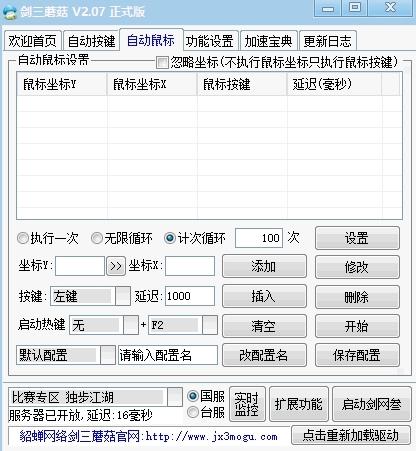Go to the 功能设置 tab
Image resolution: width=416 pixels, height=451 pixels.
210,41
